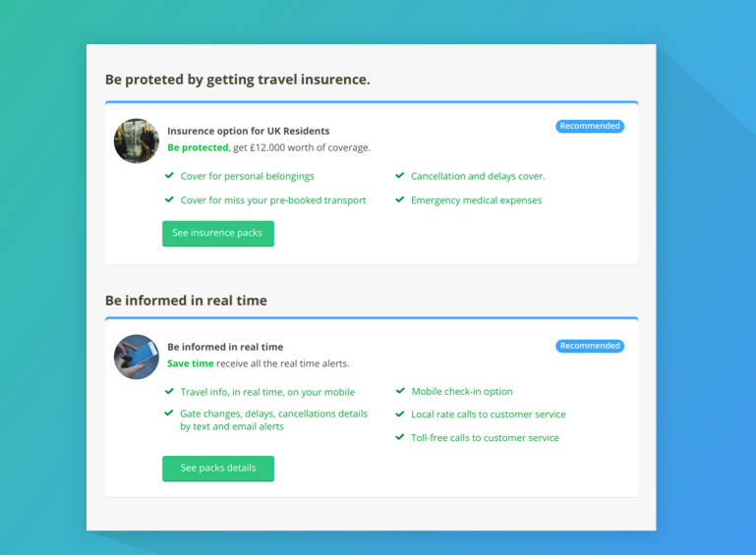Select Insurence option for UK Residents title
The height and width of the screenshot is (555, 756).
[x=249, y=131]
